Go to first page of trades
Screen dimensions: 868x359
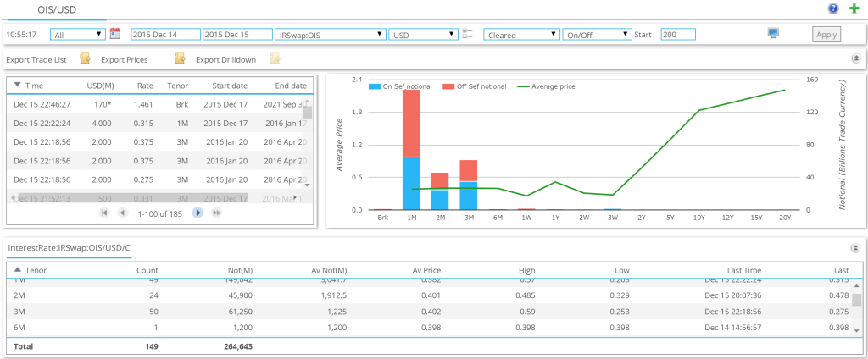point(103,213)
